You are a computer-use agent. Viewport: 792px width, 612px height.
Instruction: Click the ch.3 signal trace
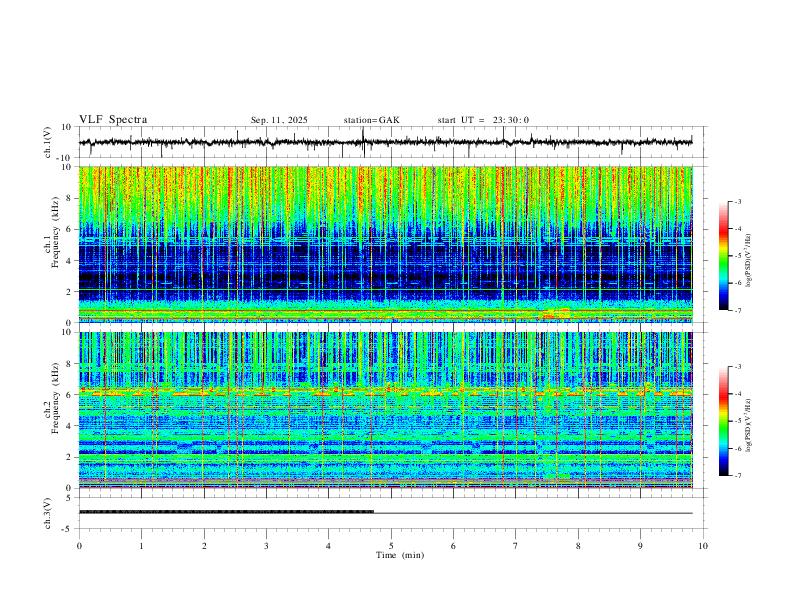pos(385,512)
